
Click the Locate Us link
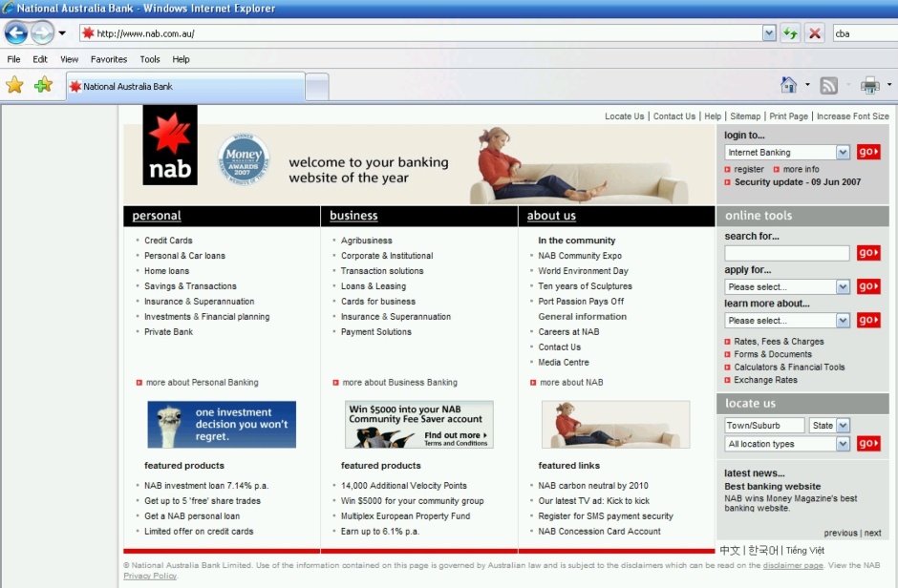(x=624, y=116)
